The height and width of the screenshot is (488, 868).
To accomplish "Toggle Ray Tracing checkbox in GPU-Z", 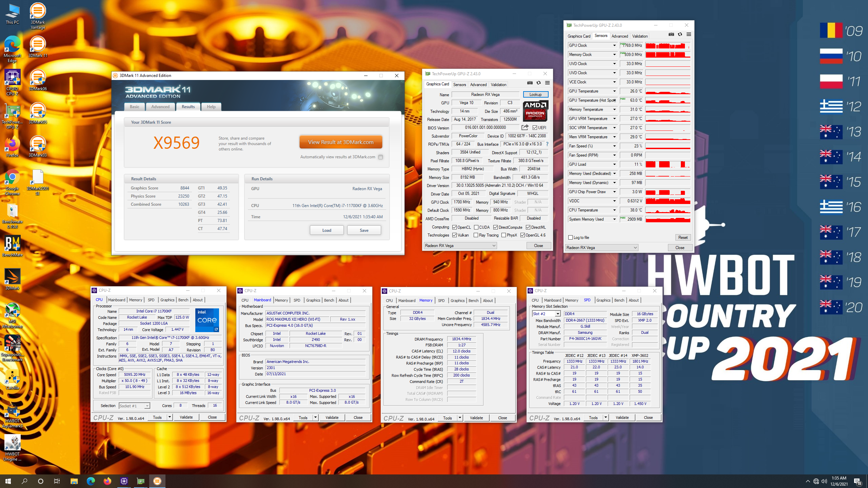I will [x=476, y=235].
